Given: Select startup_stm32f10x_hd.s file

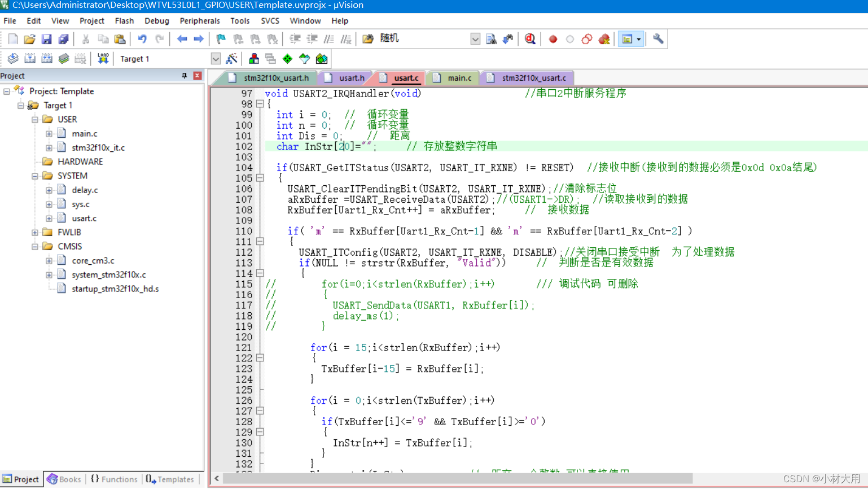Looking at the screenshot, I should tap(115, 289).
